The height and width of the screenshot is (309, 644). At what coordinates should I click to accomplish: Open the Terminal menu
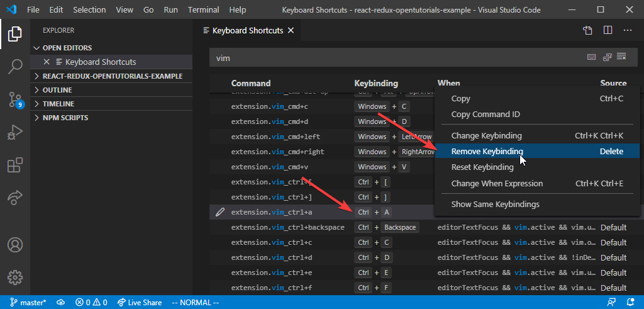tap(204, 9)
